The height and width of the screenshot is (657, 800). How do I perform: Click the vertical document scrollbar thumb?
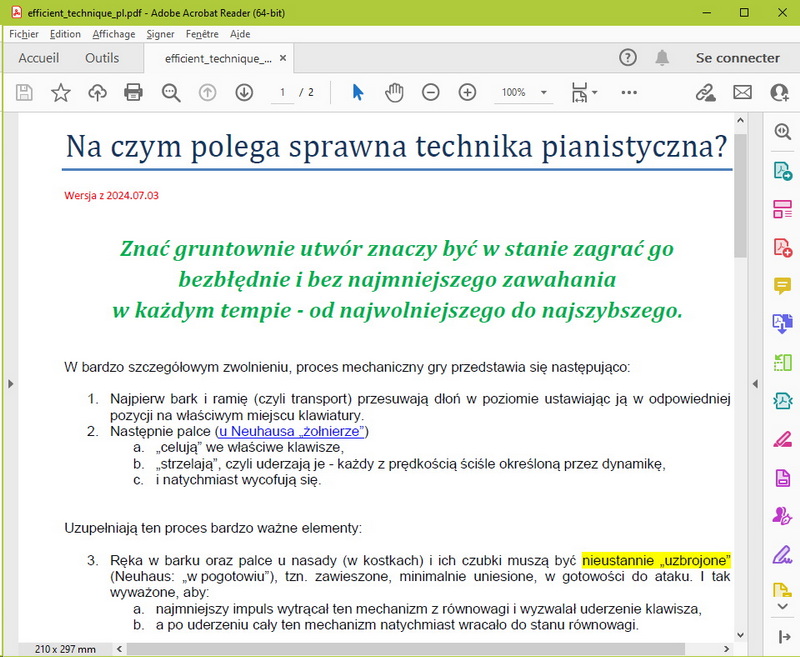740,195
